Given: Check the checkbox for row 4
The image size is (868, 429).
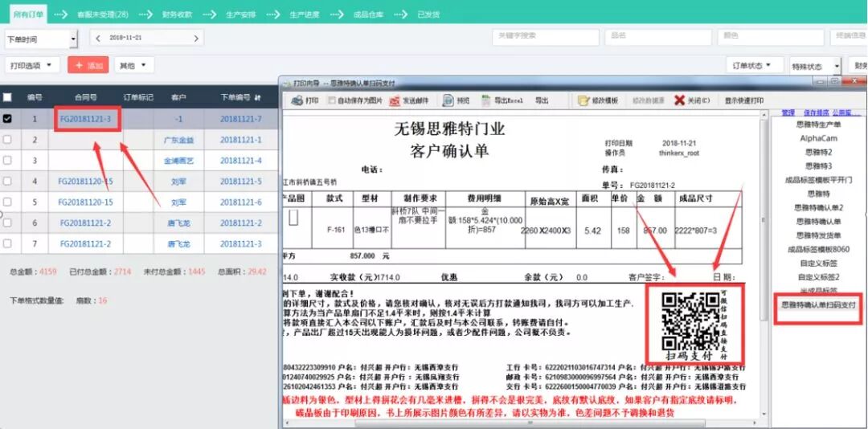Looking at the screenshot, I should [x=7, y=181].
